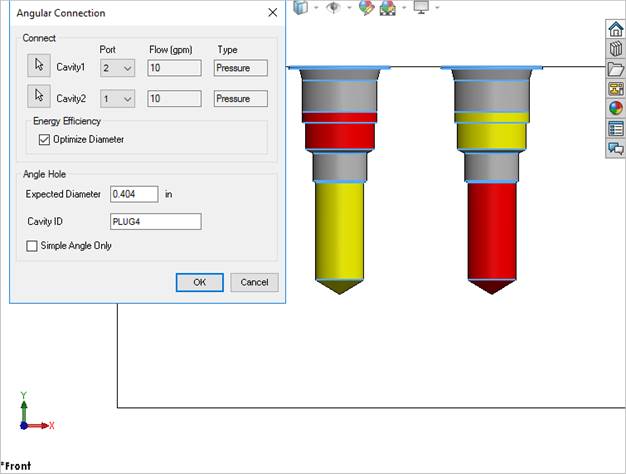Screen dimensions: 626x474
Task: Click the Cavity2 selection pointer button
Action: (39, 96)
